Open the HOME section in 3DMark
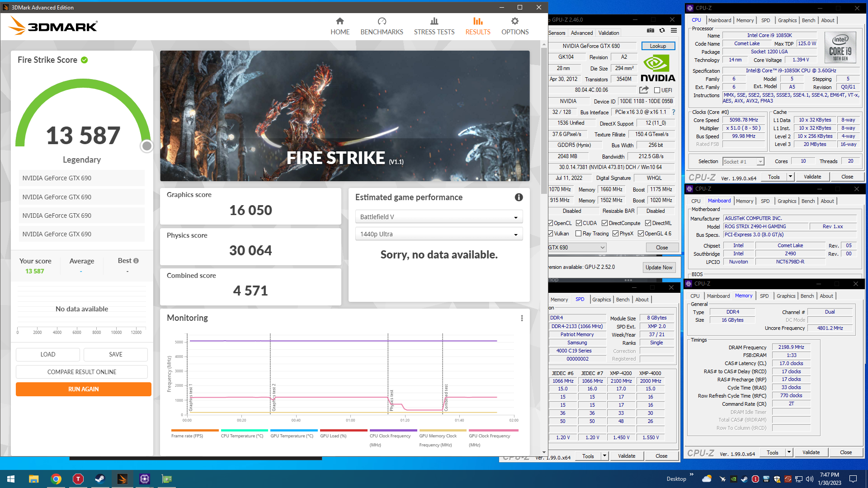This screenshot has width=868, height=488. pyautogui.click(x=340, y=26)
